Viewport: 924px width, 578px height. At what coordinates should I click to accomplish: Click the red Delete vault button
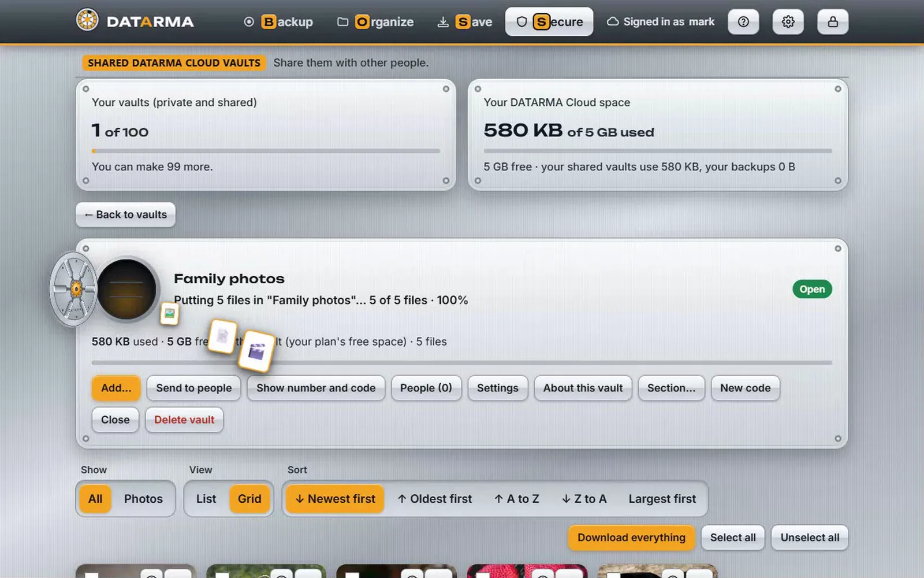(184, 420)
